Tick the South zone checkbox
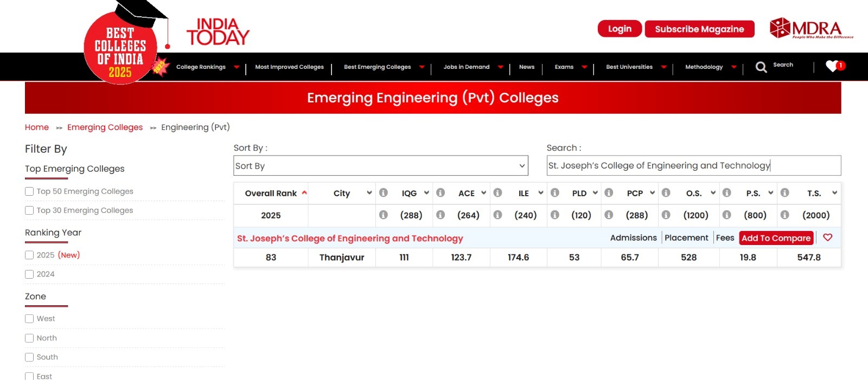This screenshot has height=380, width=868. tap(29, 357)
